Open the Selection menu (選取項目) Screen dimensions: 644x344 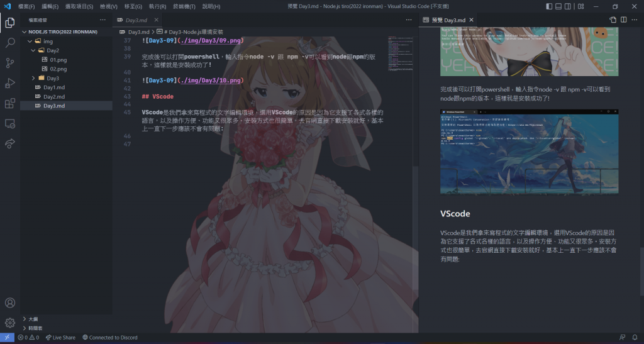tap(79, 6)
